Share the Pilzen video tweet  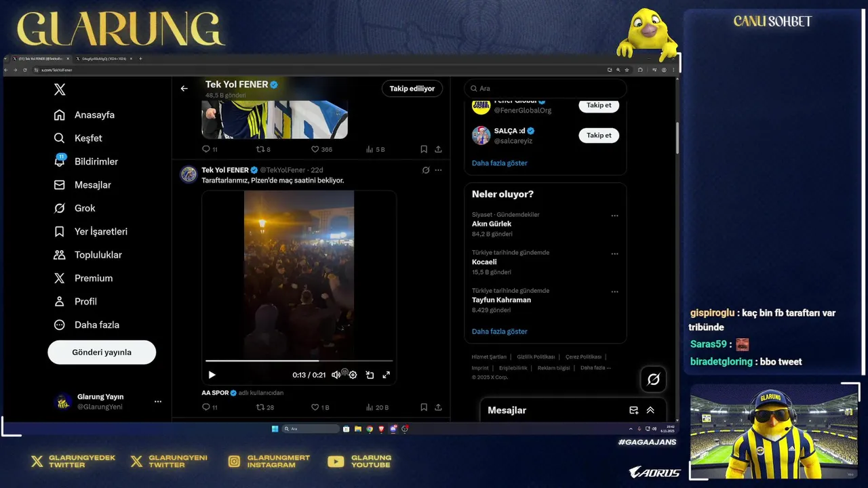click(x=438, y=407)
